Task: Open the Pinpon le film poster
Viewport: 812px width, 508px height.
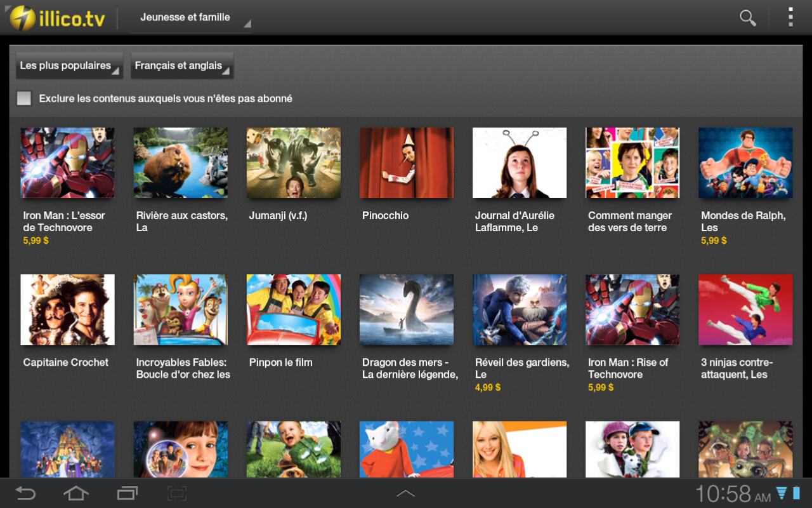Action: click(x=294, y=310)
